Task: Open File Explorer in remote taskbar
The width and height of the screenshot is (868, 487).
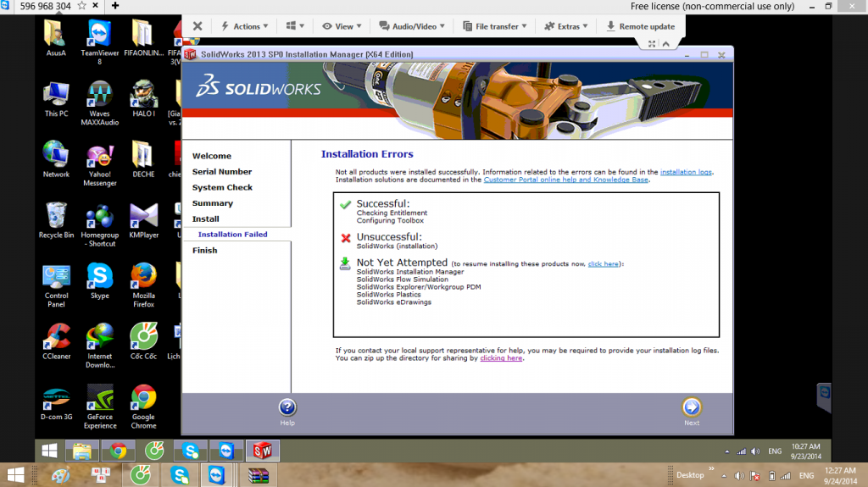Action: coord(82,451)
